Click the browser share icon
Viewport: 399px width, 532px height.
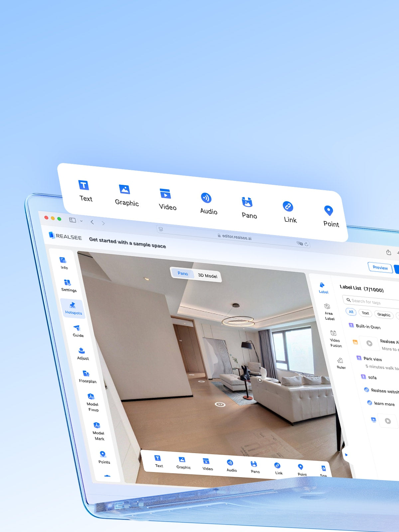pyautogui.click(x=388, y=252)
